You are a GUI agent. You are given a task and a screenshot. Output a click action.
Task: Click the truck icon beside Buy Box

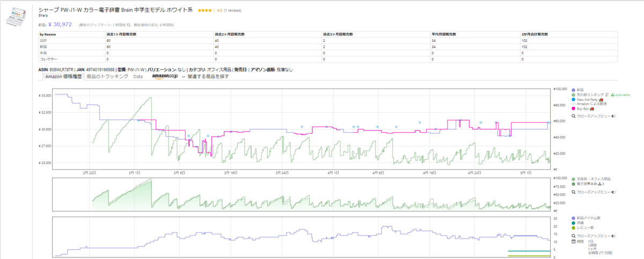click(x=592, y=109)
